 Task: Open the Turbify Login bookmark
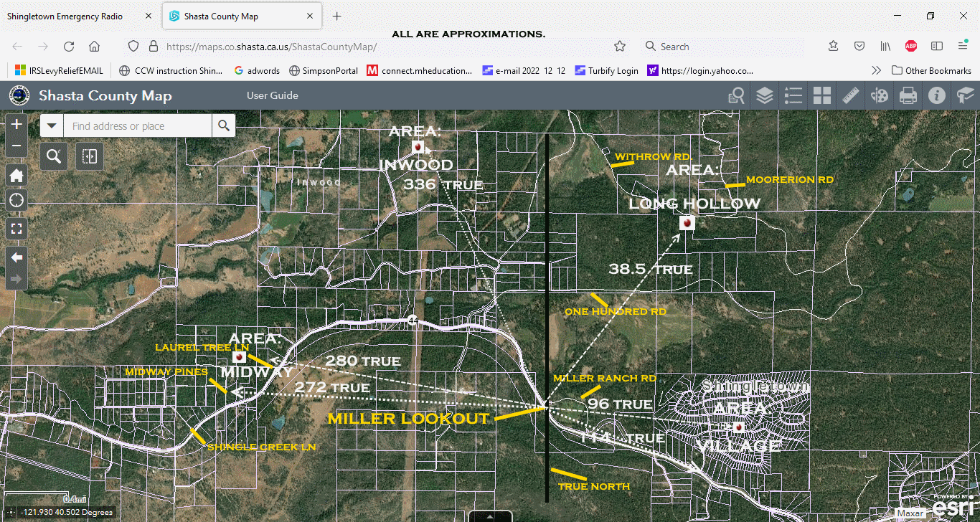point(606,70)
